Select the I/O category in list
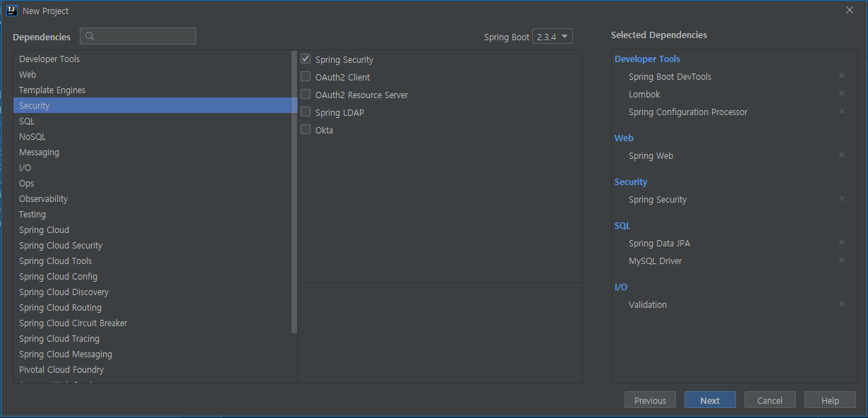868x418 pixels. pos(152,168)
